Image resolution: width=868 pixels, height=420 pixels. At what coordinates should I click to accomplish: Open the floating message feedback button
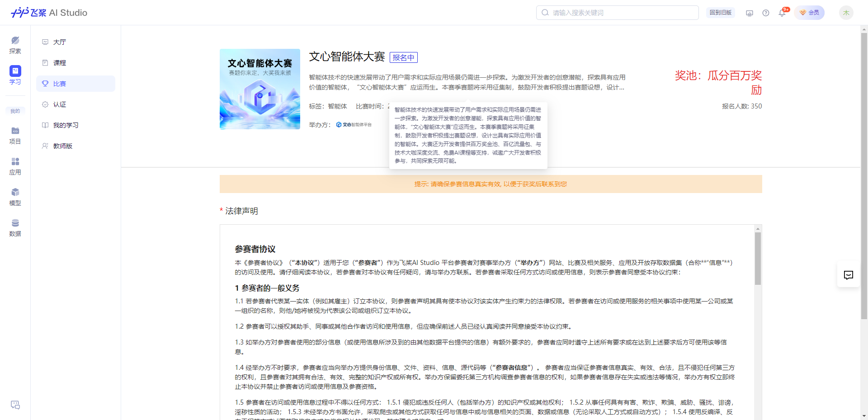849,275
